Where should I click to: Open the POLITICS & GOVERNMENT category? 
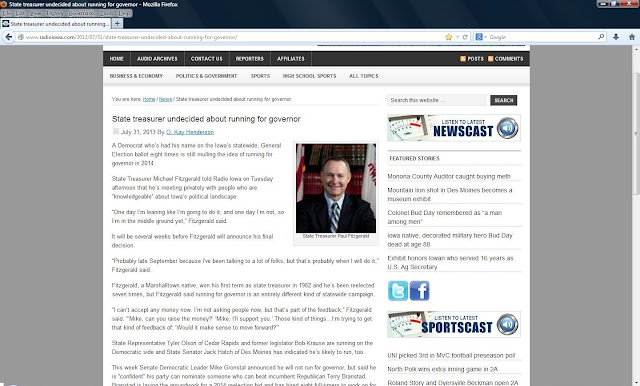tap(207, 76)
